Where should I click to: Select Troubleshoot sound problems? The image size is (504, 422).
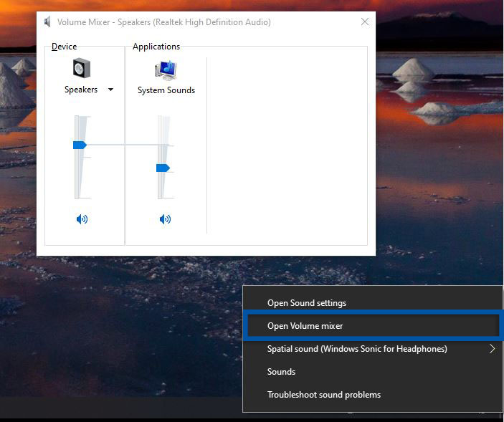pos(373,394)
